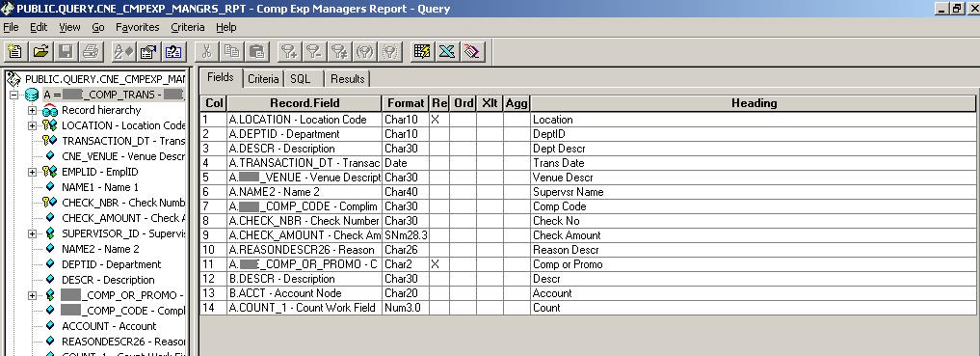Click the Record hierarchy icon in the tree
Image resolution: width=980 pixels, height=356 pixels.
[x=49, y=110]
